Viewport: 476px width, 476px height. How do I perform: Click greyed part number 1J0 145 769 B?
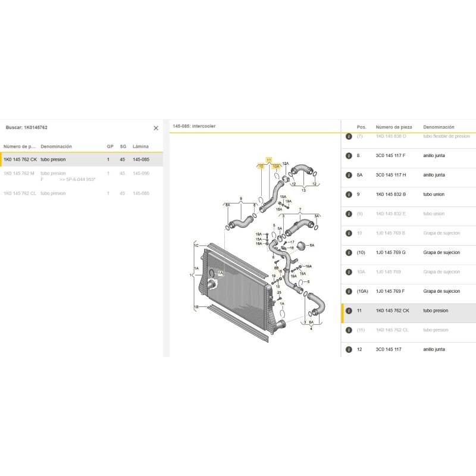point(390,233)
